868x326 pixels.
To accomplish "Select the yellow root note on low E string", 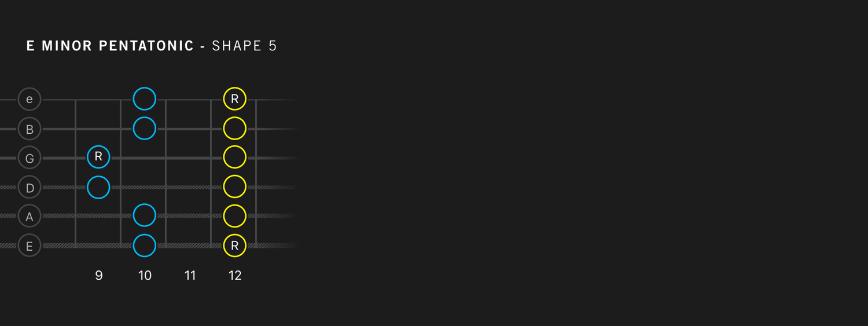I will (235, 246).
